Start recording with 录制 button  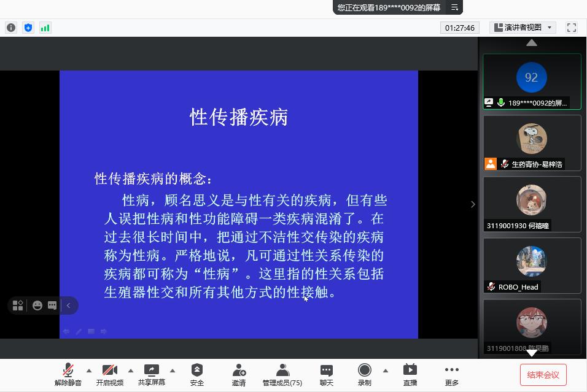[364, 374]
